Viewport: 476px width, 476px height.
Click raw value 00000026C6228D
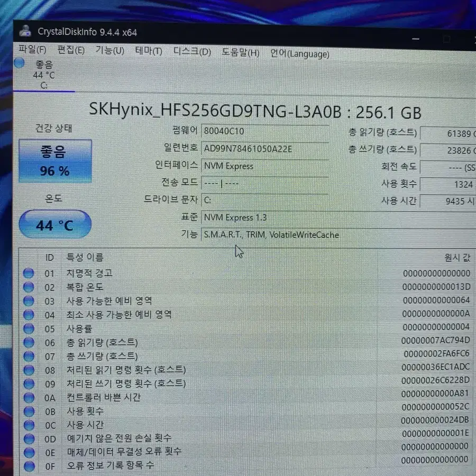point(435,380)
